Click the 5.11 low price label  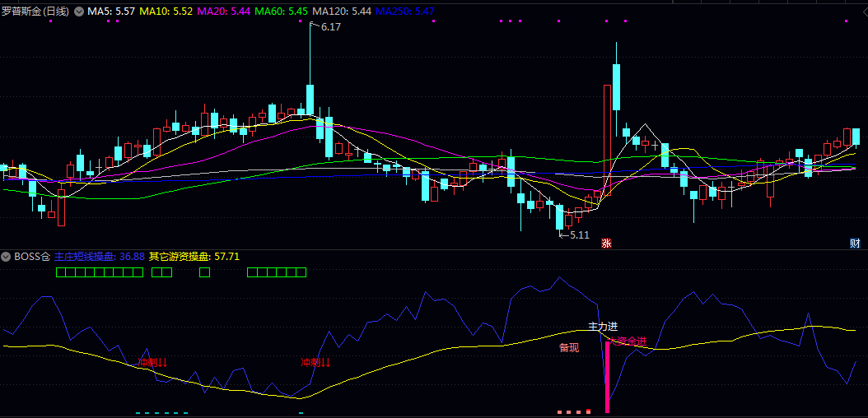(580, 235)
